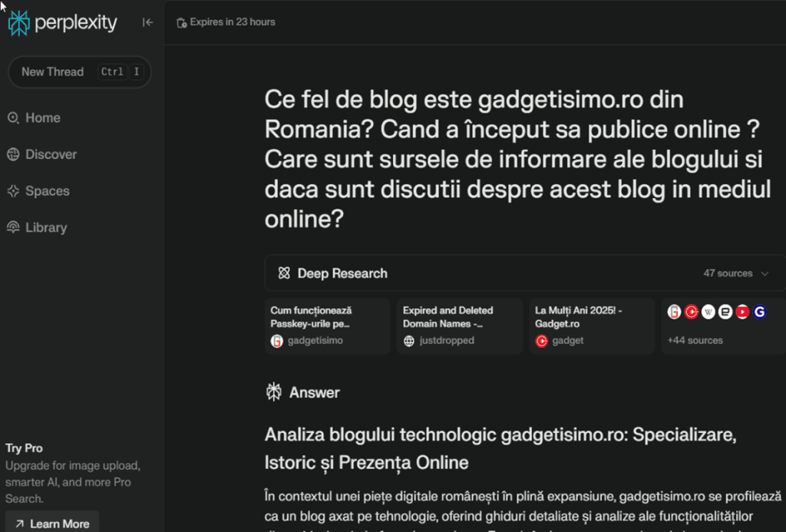Screen dimensions: 786x532
Task: Click the Try Pro heading
Action: click(24, 448)
